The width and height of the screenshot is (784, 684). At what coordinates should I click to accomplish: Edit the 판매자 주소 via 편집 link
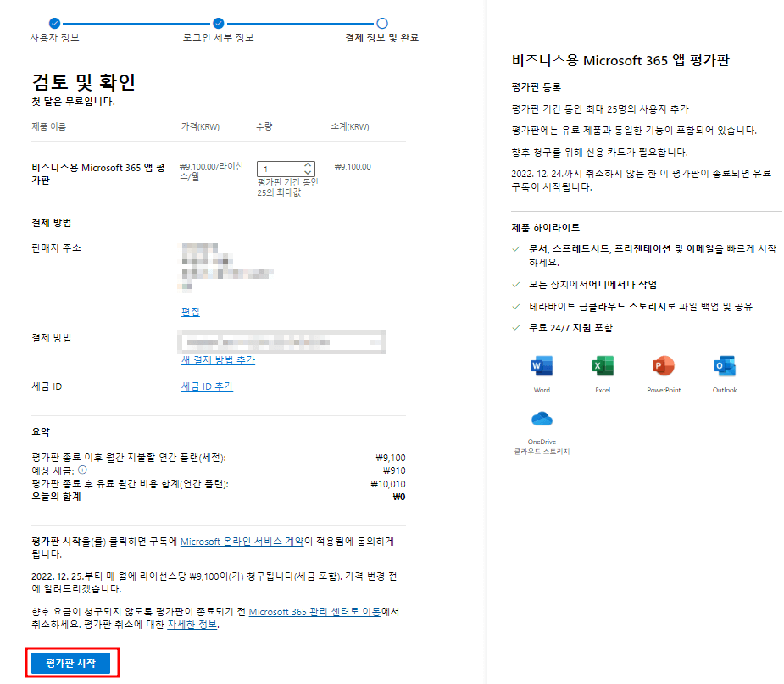[x=190, y=311]
